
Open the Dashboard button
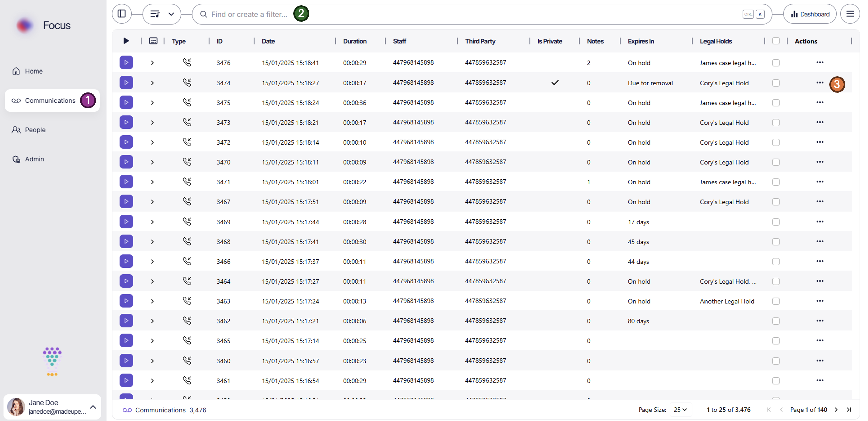click(x=809, y=14)
